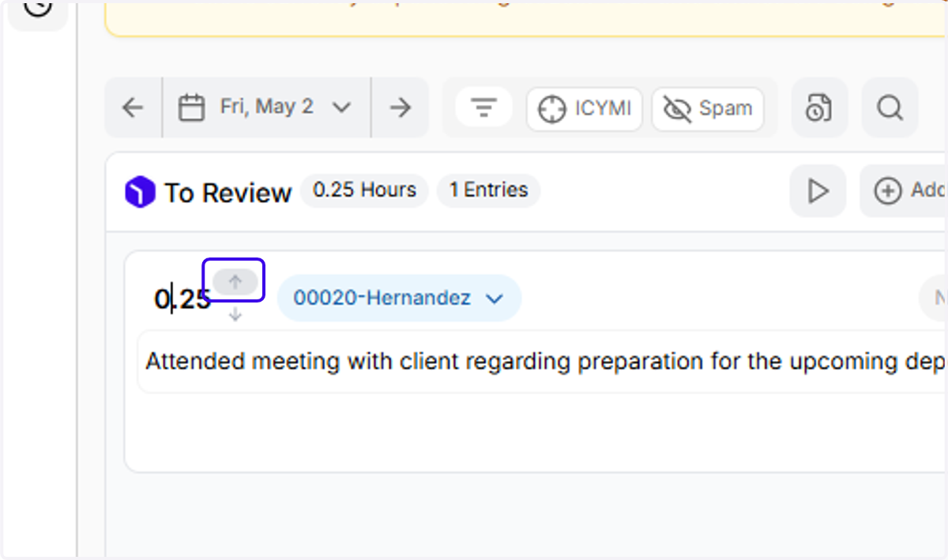The image size is (948, 560).
Task: Decrease hours with the down arrow
Action: 235,314
